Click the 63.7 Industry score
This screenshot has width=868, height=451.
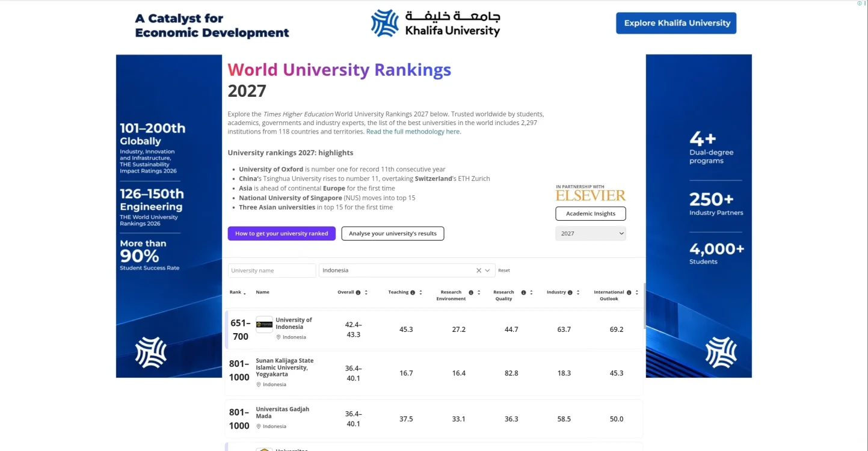(x=564, y=330)
